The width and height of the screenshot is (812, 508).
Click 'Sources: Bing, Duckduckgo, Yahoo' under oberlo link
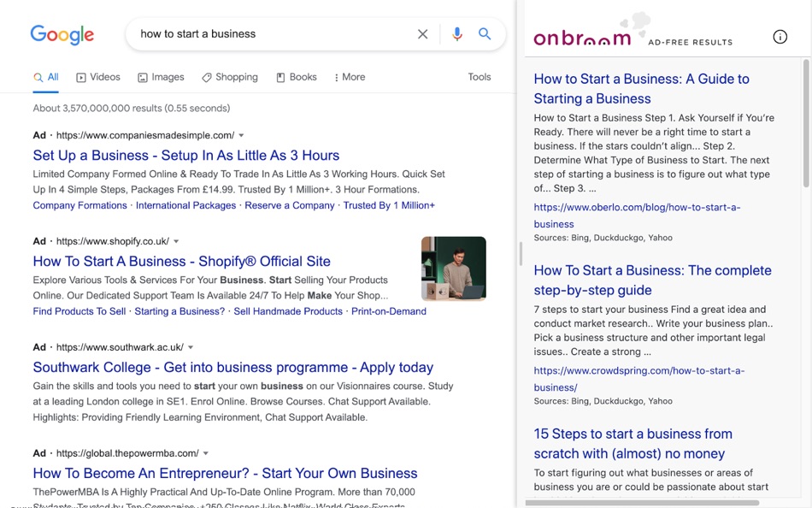(603, 238)
